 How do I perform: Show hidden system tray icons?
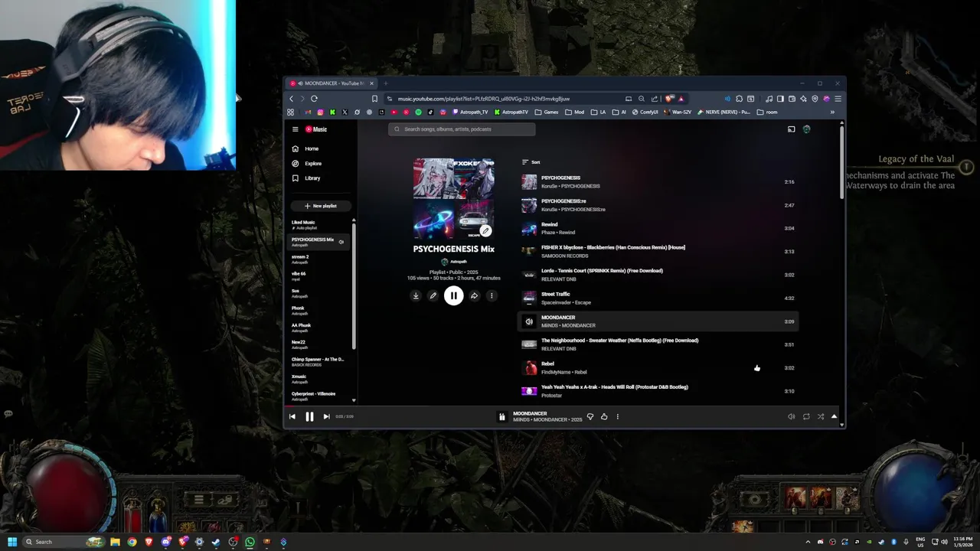click(808, 542)
